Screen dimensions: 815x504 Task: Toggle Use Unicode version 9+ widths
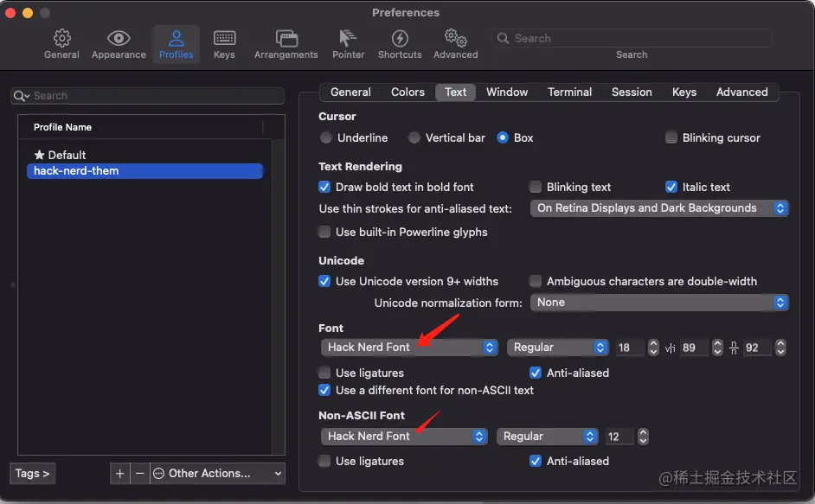[324, 281]
